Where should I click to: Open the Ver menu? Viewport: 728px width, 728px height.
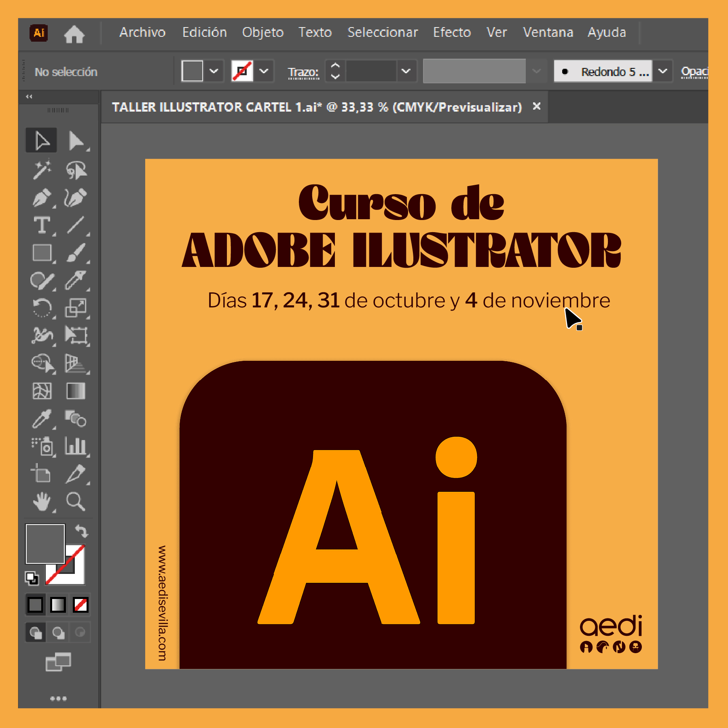click(x=497, y=32)
